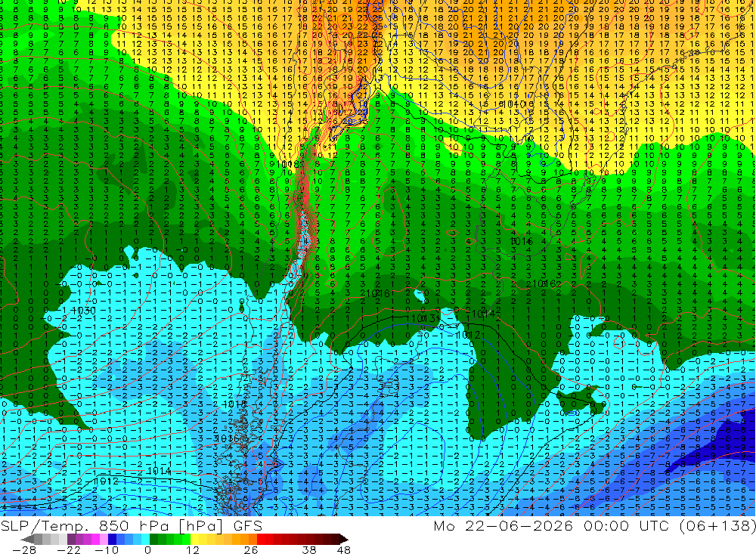Click the -28 legend label
This screenshot has height=554, width=756.
coord(24,549)
